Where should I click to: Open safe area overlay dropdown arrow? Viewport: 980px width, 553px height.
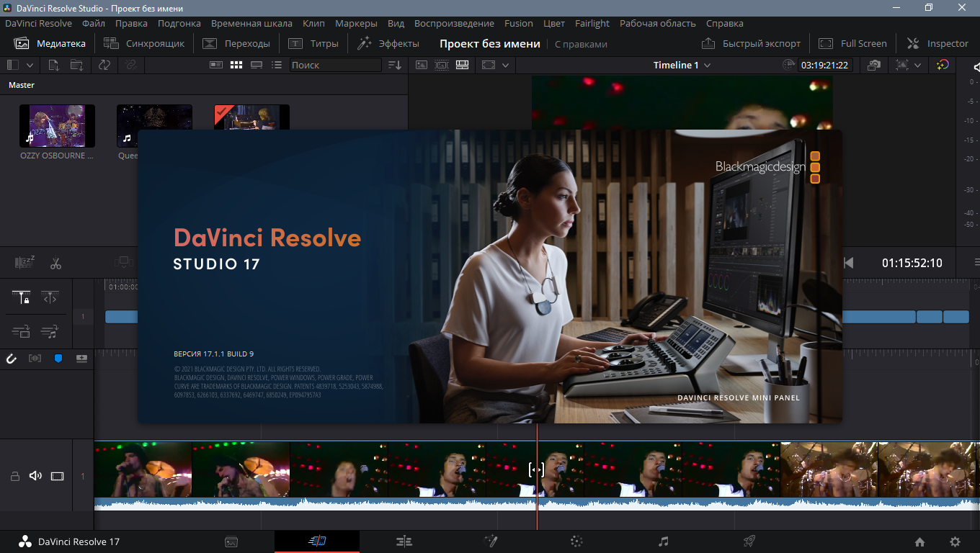click(505, 65)
